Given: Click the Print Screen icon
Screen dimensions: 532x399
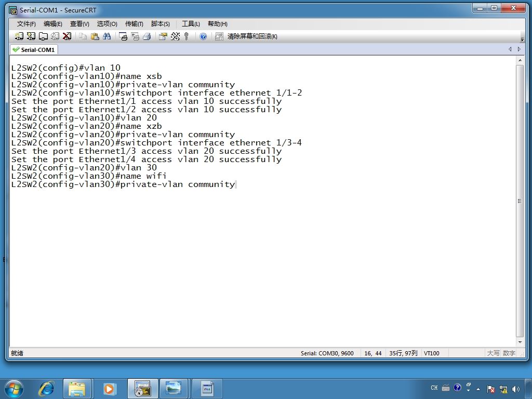Looking at the screenshot, I should pyautogui.click(x=123, y=36).
